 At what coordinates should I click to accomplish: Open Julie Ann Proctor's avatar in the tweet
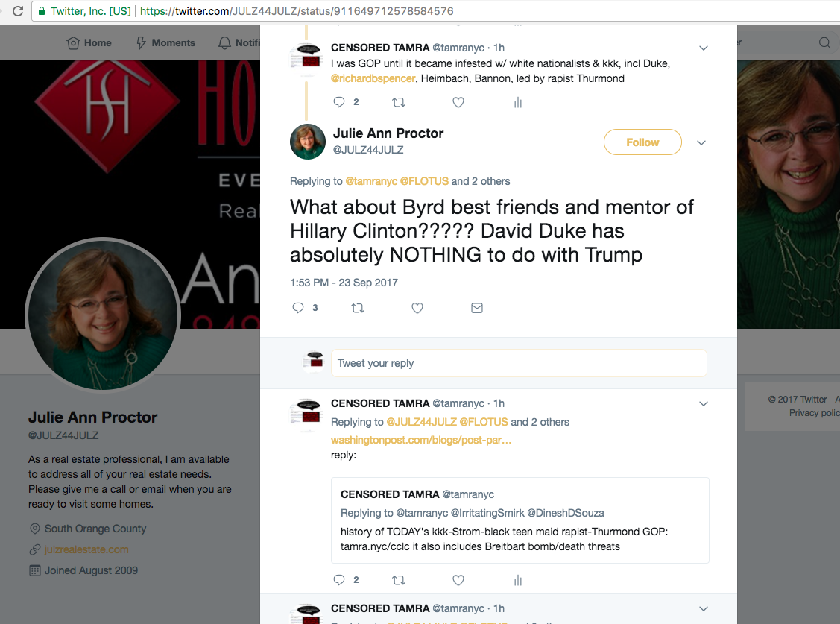coord(308,142)
